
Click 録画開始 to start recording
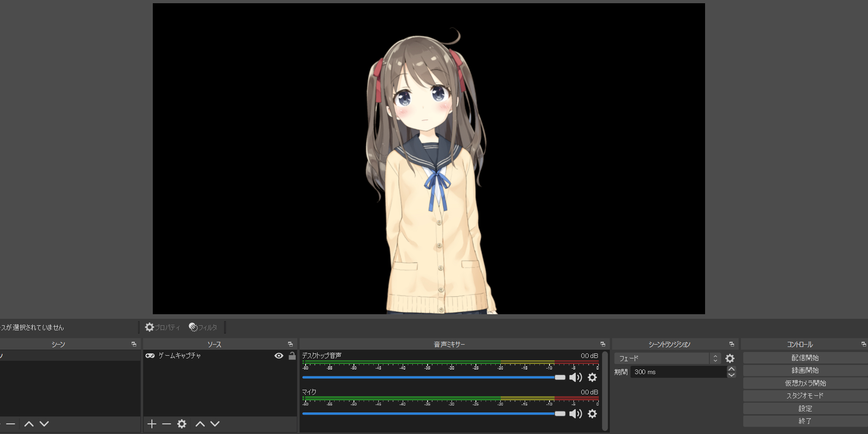tap(805, 370)
